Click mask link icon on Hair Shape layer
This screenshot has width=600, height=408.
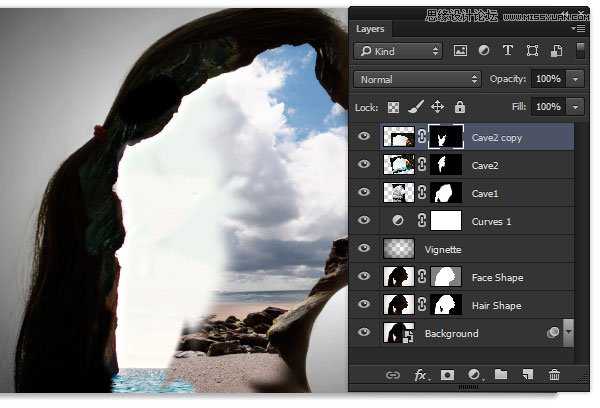click(422, 304)
